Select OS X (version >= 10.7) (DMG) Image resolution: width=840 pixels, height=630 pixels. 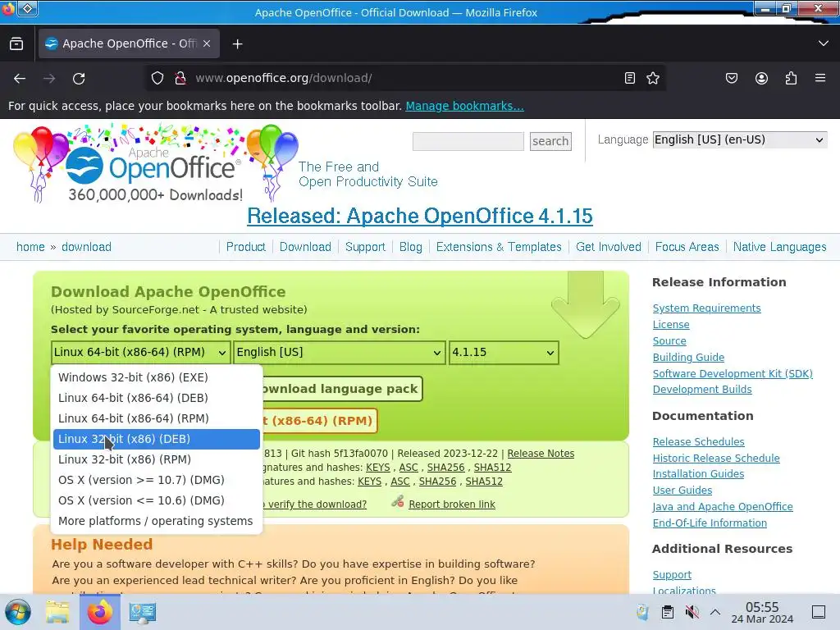pyautogui.click(x=157, y=480)
